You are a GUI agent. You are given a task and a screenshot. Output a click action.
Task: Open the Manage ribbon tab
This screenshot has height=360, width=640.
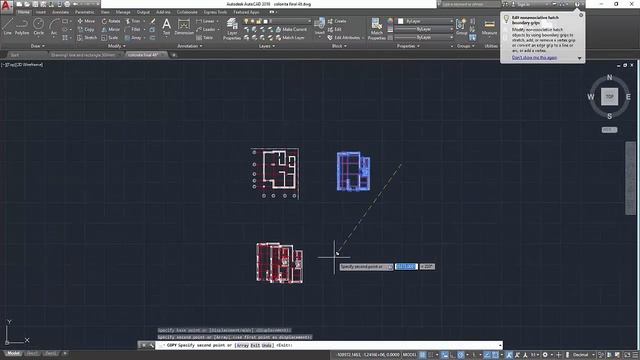[123, 12]
